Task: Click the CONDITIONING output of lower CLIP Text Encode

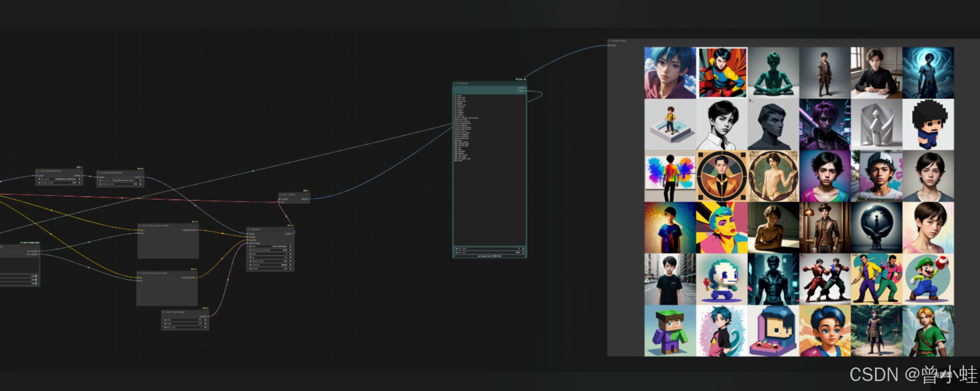Action: pyautogui.click(x=197, y=277)
